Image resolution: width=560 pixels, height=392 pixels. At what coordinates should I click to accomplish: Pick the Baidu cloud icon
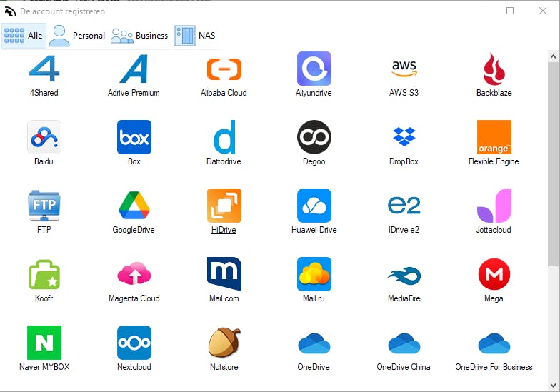coord(44,137)
